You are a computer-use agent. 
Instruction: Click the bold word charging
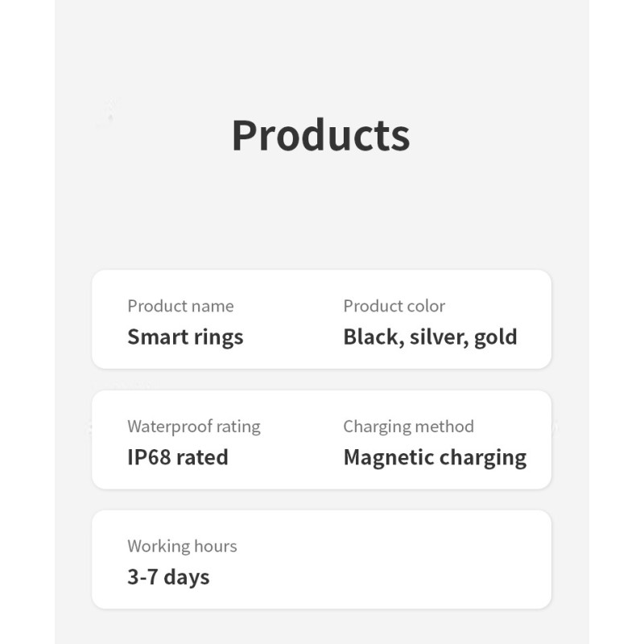pyautogui.click(x=481, y=457)
